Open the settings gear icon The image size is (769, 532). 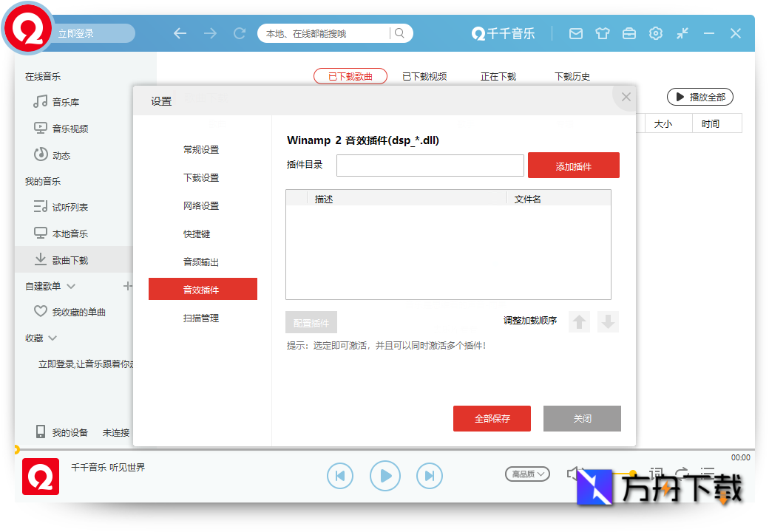pyautogui.click(x=656, y=33)
